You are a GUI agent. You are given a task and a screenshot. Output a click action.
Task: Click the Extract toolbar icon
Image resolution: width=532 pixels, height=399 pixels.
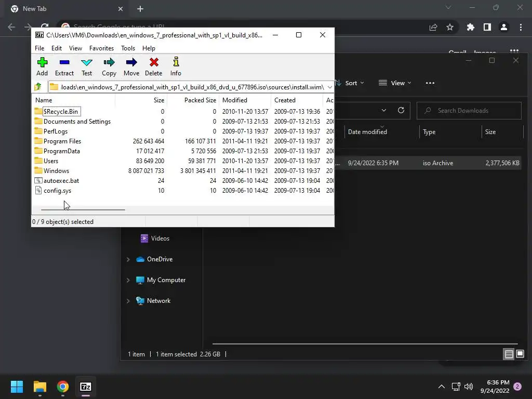click(64, 66)
